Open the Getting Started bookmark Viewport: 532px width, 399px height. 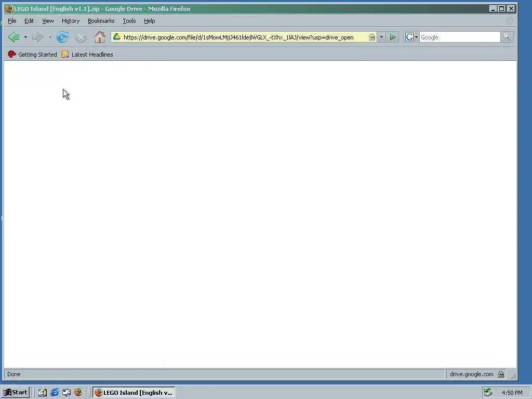click(x=32, y=54)
